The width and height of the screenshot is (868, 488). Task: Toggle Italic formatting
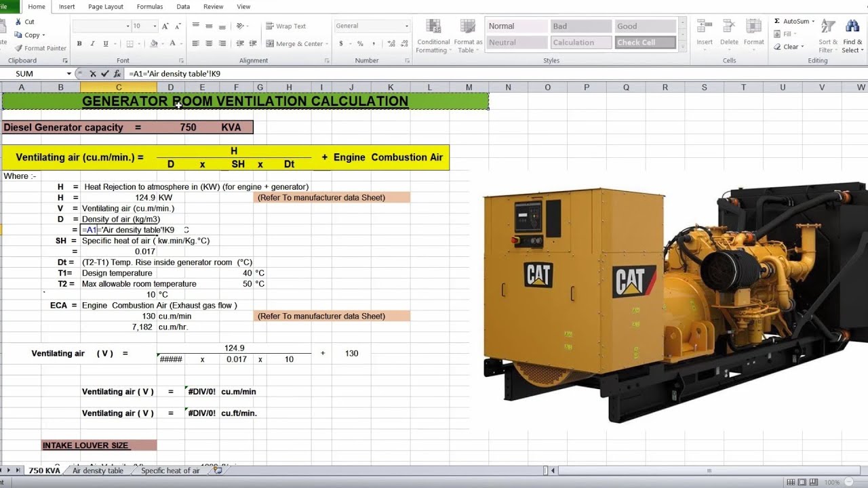click(93, 43)
